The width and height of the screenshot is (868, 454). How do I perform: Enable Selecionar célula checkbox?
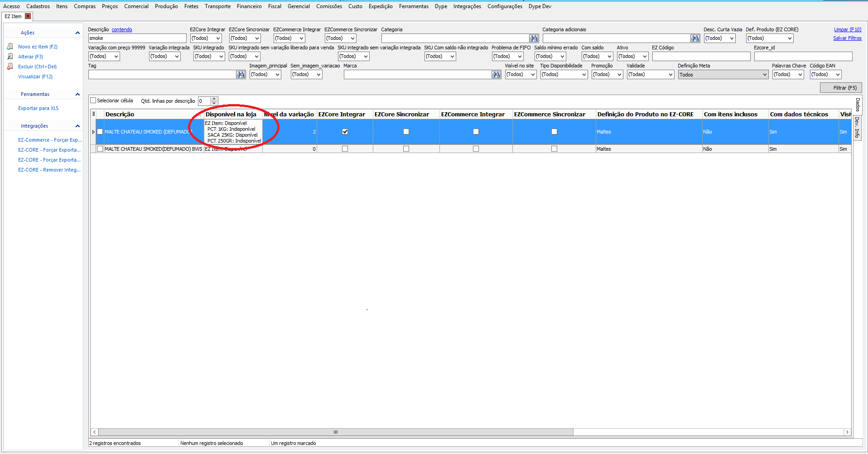point(93,100)
